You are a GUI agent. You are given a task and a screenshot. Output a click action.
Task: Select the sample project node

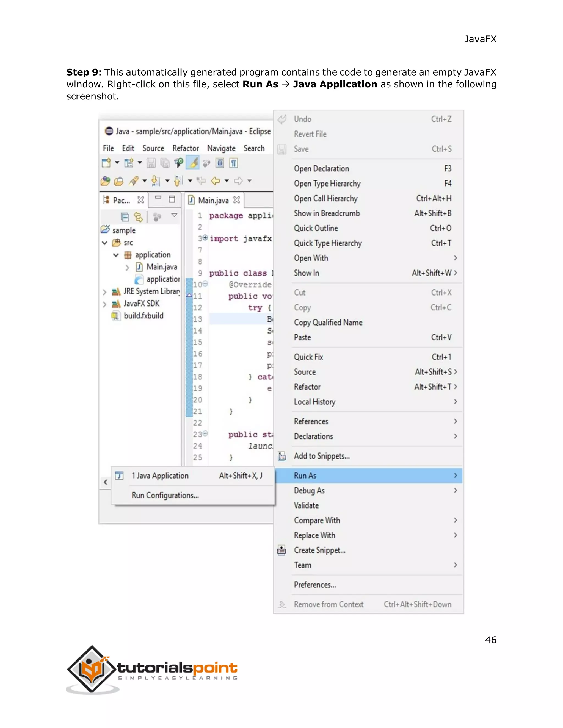(118, 230)
